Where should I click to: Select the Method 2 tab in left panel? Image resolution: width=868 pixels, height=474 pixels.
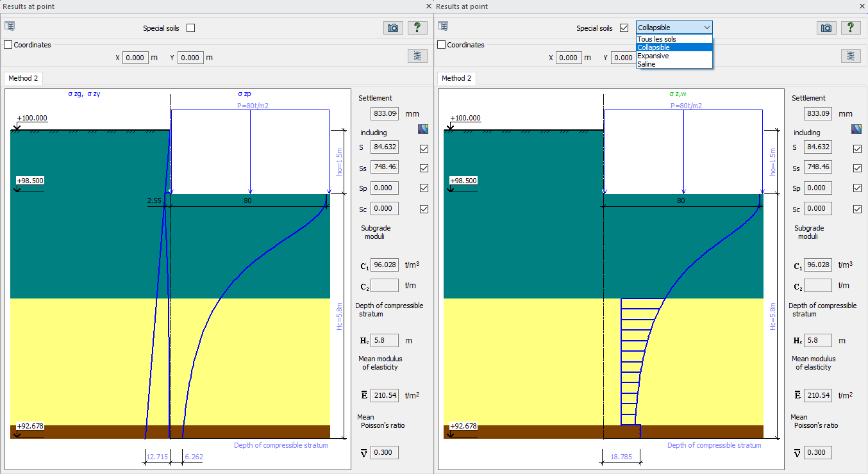23,78
